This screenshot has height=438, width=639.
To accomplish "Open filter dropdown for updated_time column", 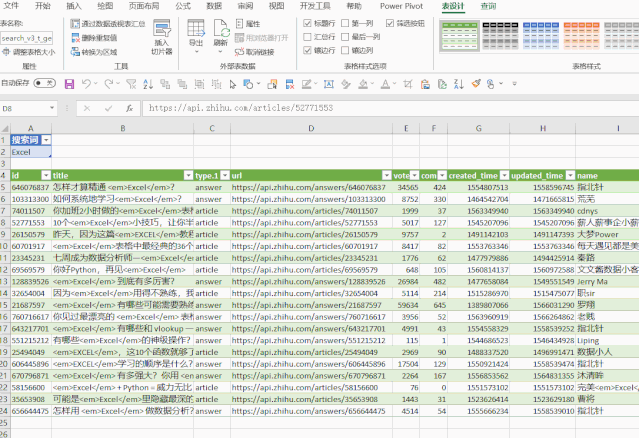I will tap(571, 176).
